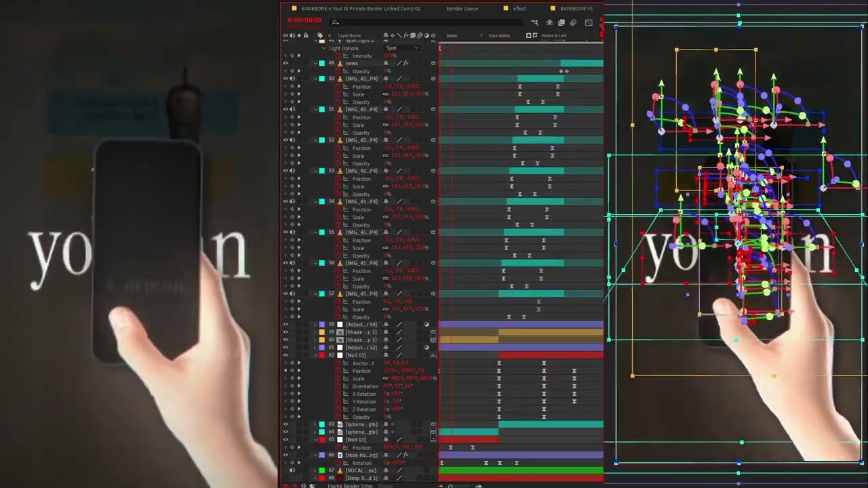Screen dimensions: 868x488
Task: Click the cyan label color of news layer
Action: 321,63
